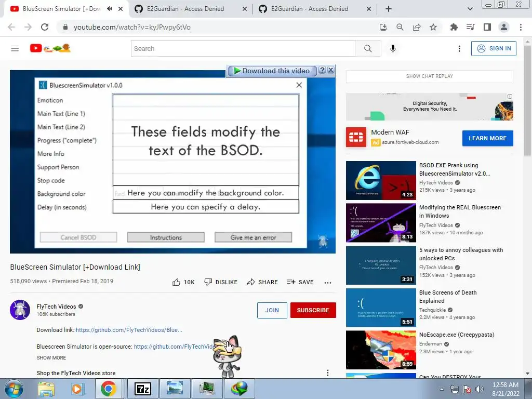Image resolution: width=532 pixels, height=399 pixels.
Task: Click the ad info icon
Action: 510,96
